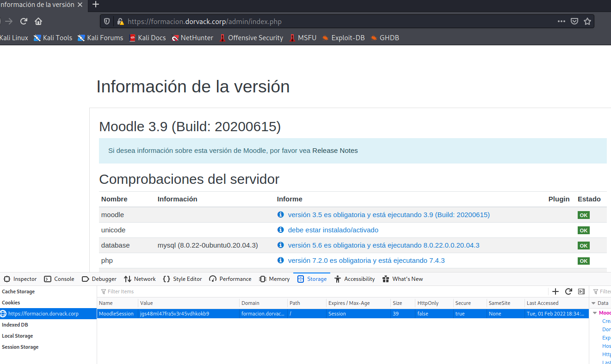Screen dimensions: 611x364
Task: Click the tracking protection shield icon
Action: 107,21
